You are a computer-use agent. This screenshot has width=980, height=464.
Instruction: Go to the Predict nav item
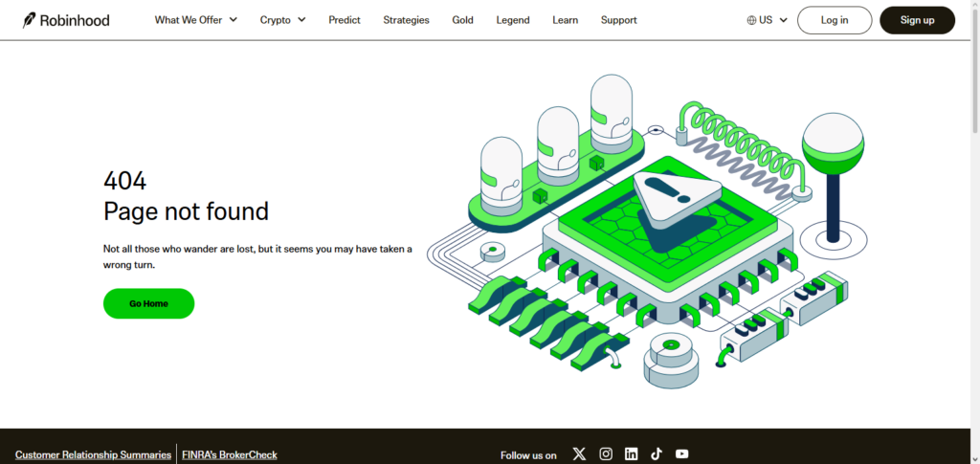point(345,20)
